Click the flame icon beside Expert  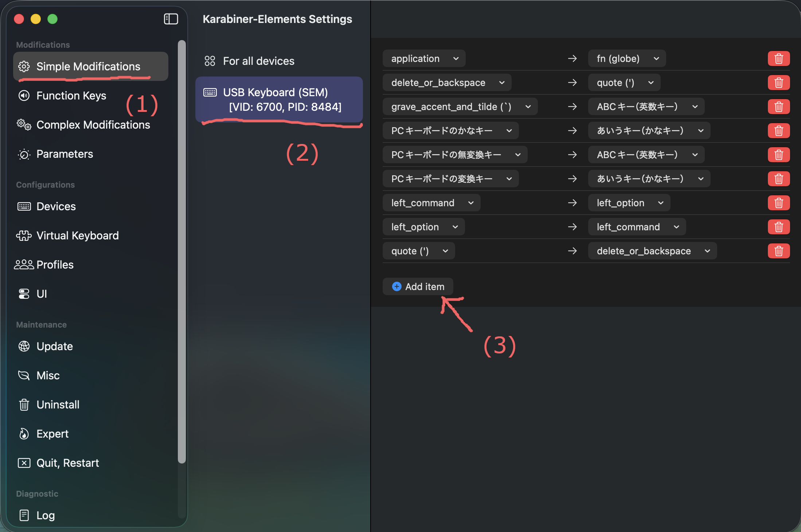click(x=24, y=434)
